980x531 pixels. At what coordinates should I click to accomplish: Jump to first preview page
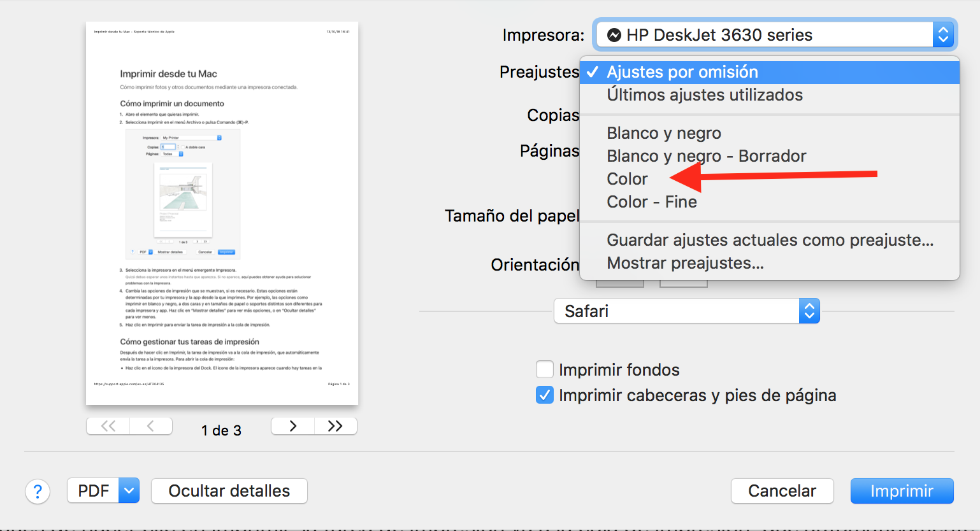click(108, 426)
